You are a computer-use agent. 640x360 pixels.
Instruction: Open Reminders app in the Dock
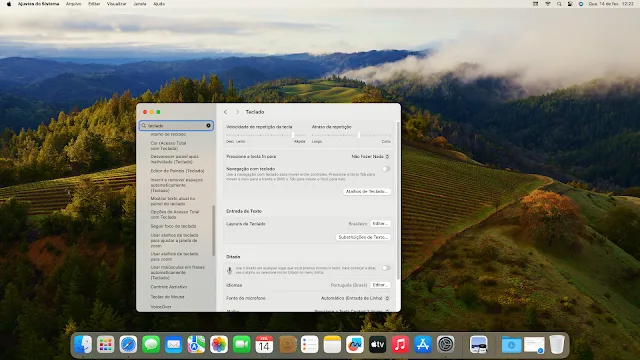click(309, 344)
